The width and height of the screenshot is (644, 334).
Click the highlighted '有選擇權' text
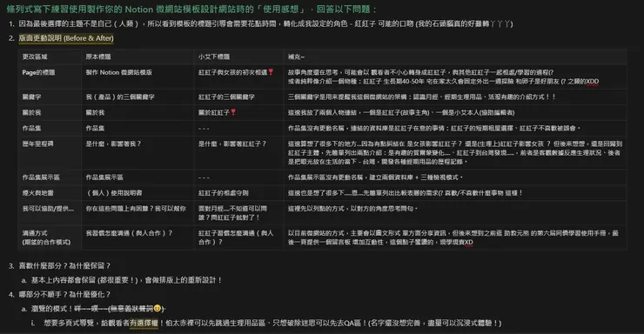tap(144, 324)
